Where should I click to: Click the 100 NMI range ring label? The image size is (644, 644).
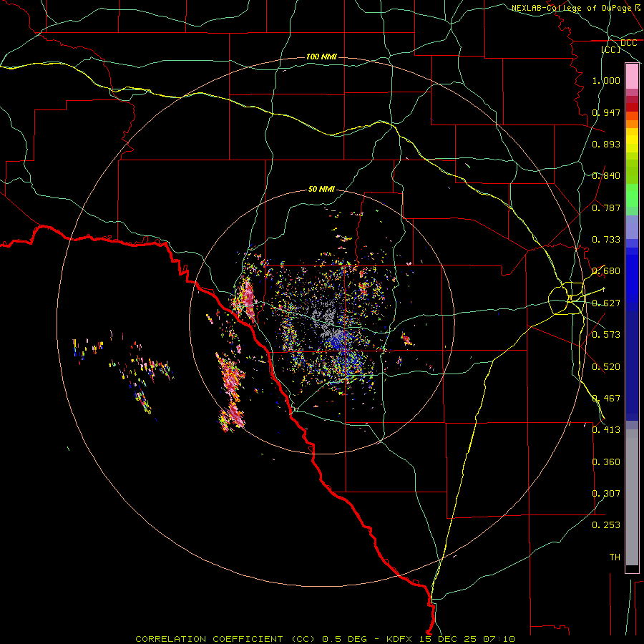coord(321,57)
